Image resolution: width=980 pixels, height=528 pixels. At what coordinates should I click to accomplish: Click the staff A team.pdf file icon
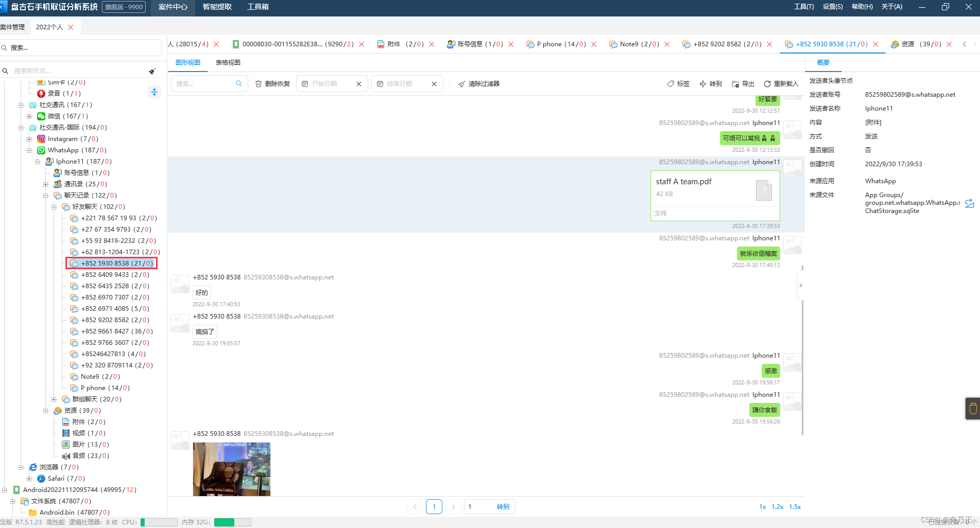(764, 190)
